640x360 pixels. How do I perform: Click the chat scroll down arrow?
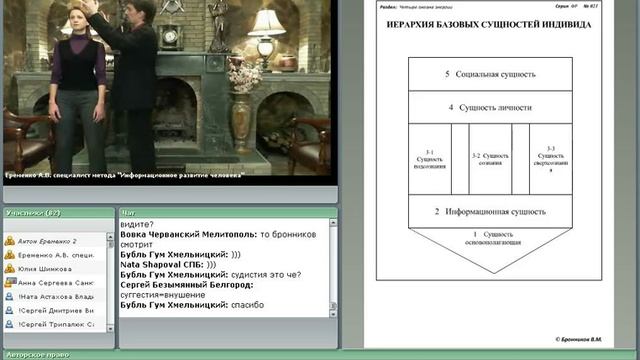pos(333,314)
